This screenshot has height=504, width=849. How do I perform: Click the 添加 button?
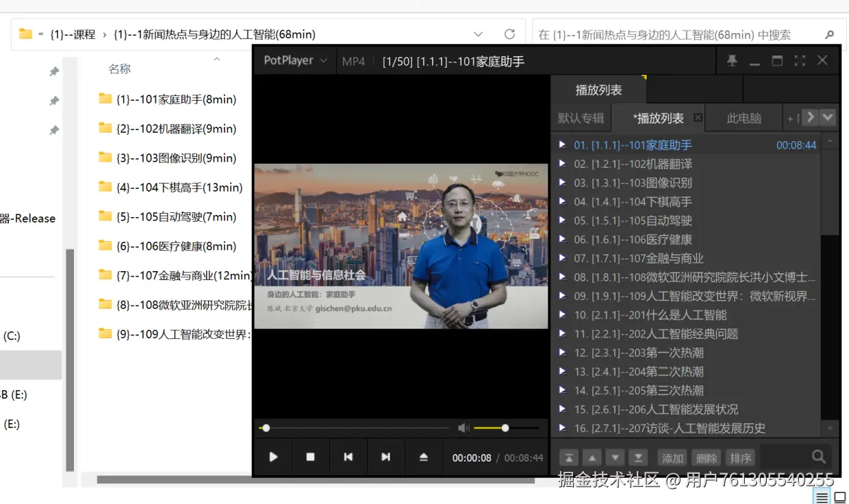672,458
